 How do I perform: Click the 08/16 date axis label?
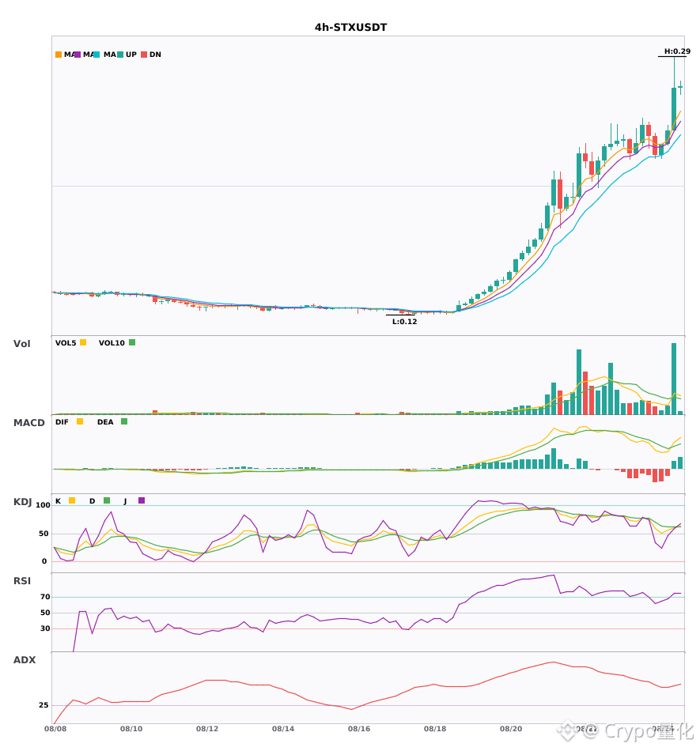pos(359,729)
